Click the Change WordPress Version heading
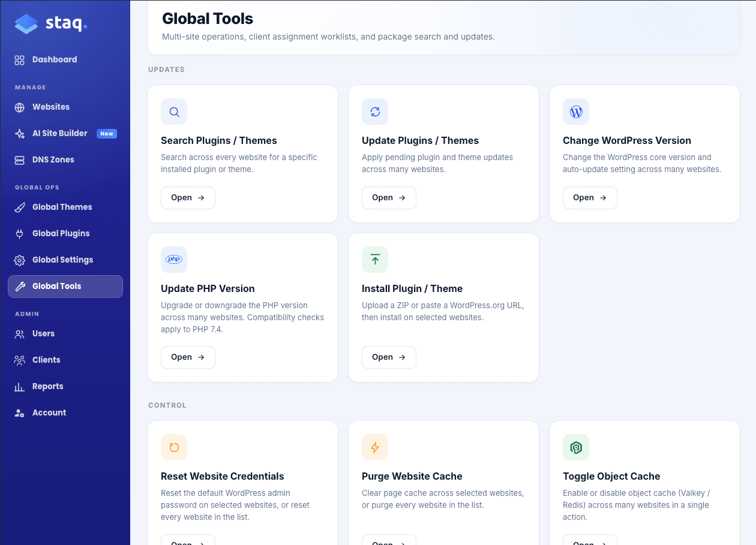 [627, 140]
